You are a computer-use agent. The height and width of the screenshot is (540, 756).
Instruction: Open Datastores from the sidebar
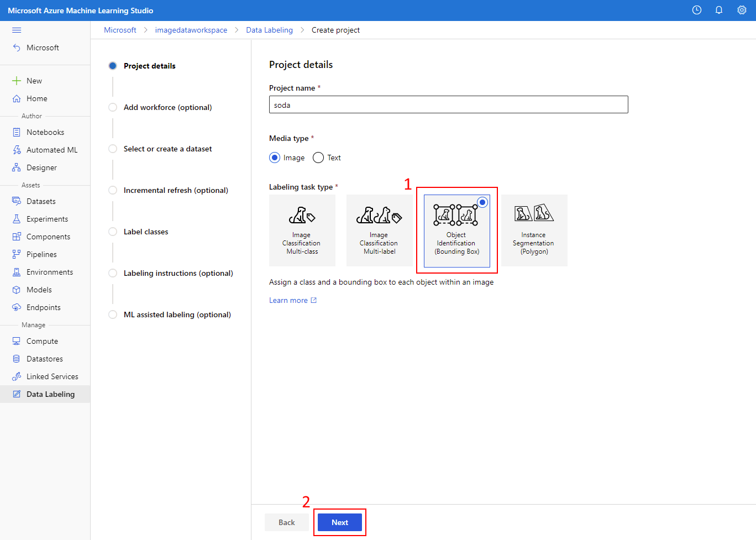(x=45, y=359)
